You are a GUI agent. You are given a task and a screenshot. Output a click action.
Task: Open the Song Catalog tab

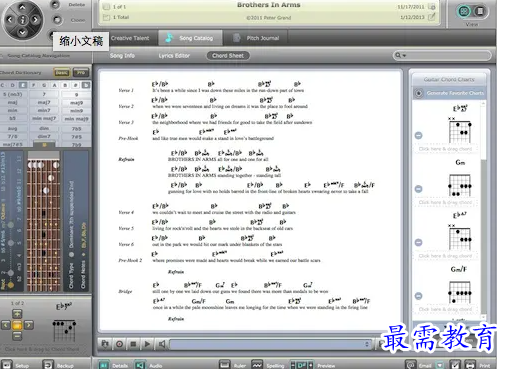coord(190,38)
